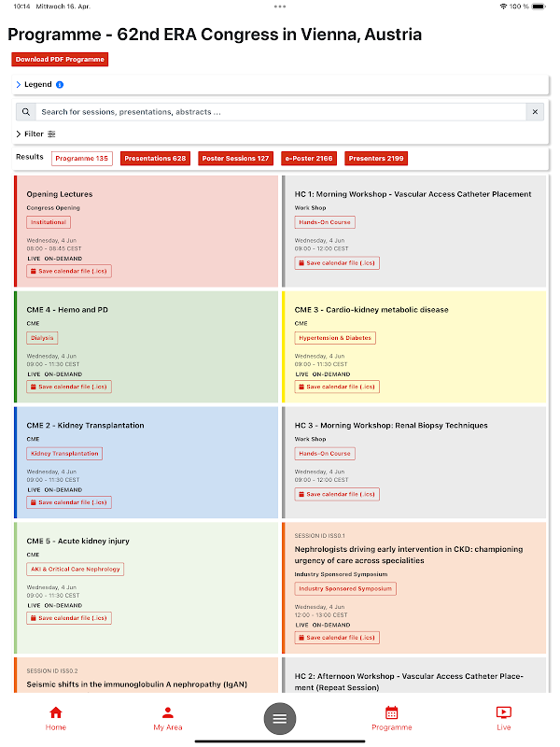Open CME 2 - Kidney Transplantation session
Screen dimensions: 560x747
click(x=85, y=426)
